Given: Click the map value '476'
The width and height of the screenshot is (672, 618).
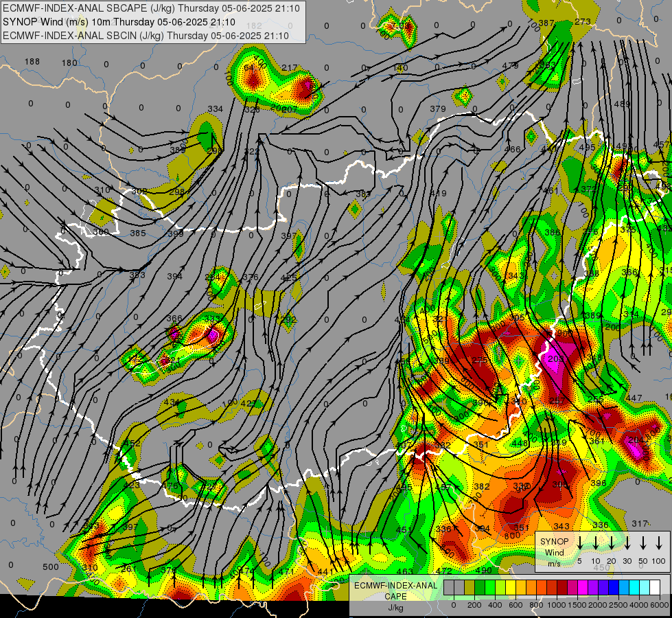Looking at the screenshot, I should pos(170,486).
